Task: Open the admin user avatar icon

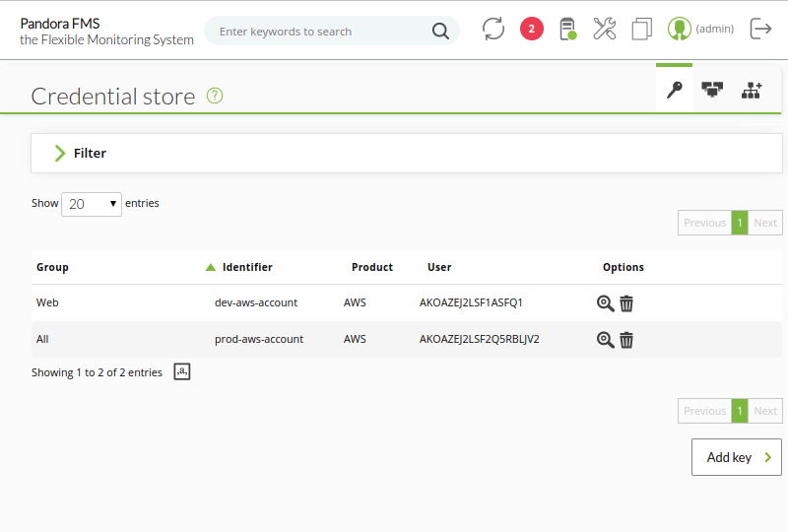Action: [x=679, y=29]
